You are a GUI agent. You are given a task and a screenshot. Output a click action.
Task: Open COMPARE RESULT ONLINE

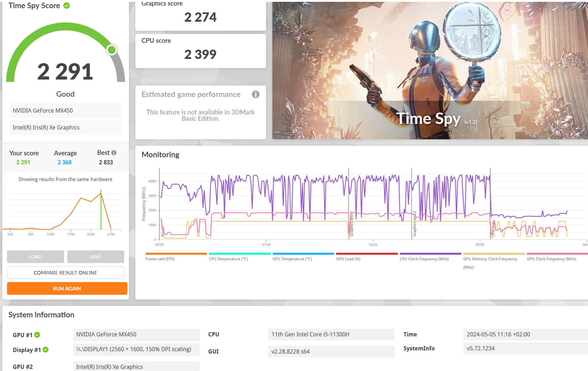coord(65,272)
